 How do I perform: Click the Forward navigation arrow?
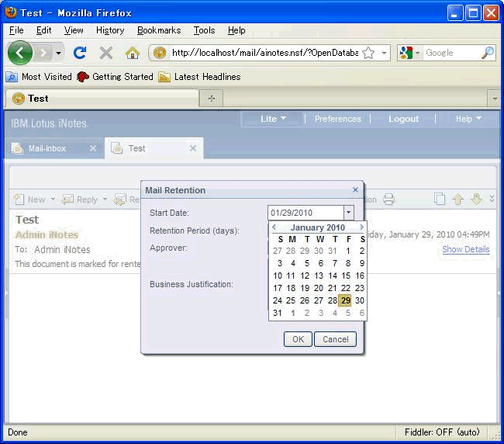tap(44, 53)
